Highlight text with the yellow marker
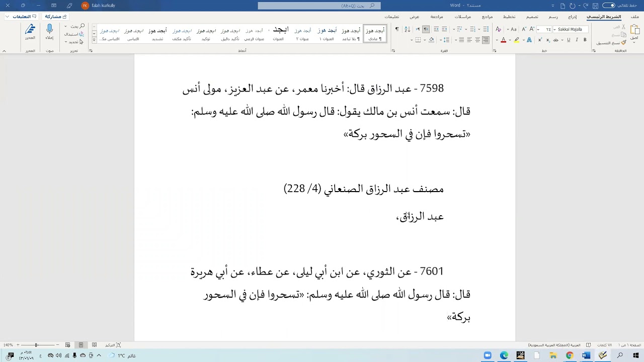Viewport: 644px width, 362px height. point(516,40)
